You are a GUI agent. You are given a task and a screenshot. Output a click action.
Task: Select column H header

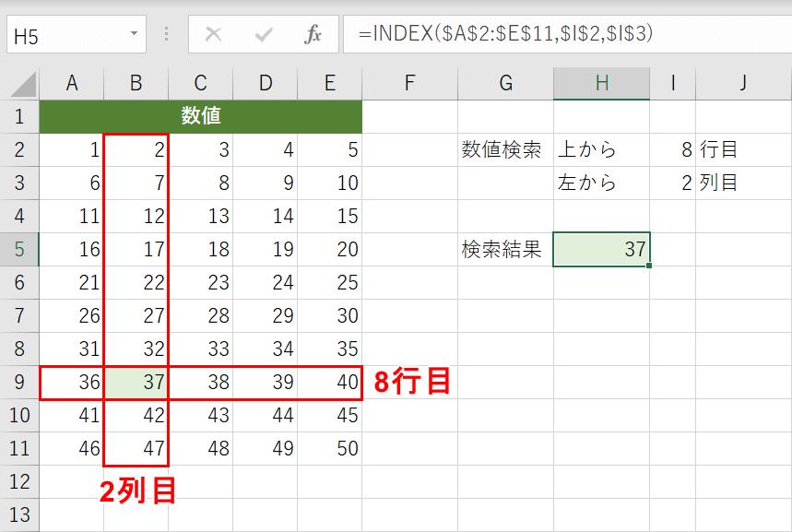click(x=601, y=83)
